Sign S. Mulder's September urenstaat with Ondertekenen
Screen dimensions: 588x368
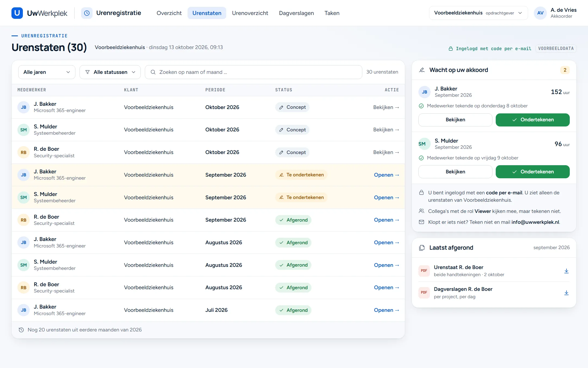click(532, 172)
